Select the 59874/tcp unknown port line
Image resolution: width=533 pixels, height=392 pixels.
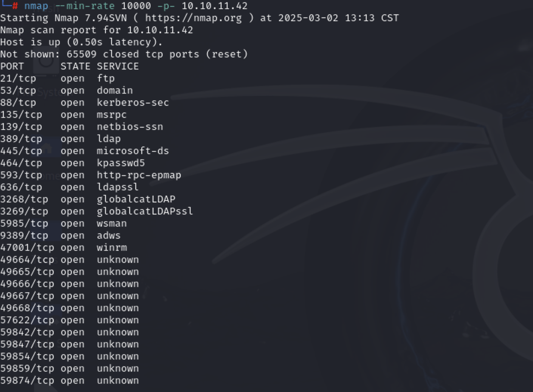(x=70, y=381)
